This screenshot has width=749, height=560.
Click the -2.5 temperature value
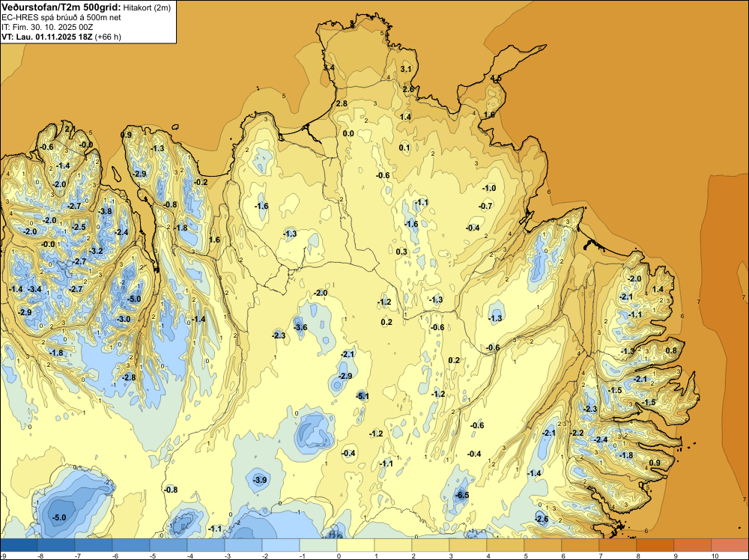click(79, 227)
